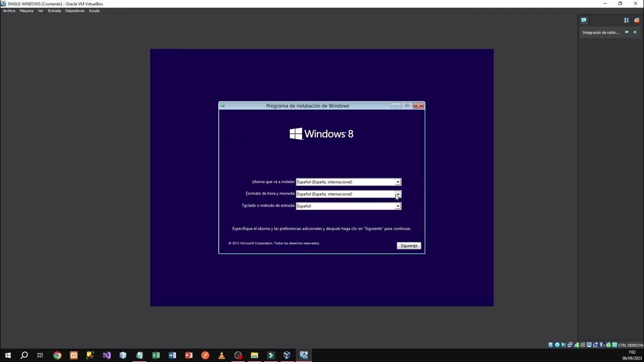This screenshot has height=362, width=644.
Task: Click the shared folders status icon
Action: point(583,345)
